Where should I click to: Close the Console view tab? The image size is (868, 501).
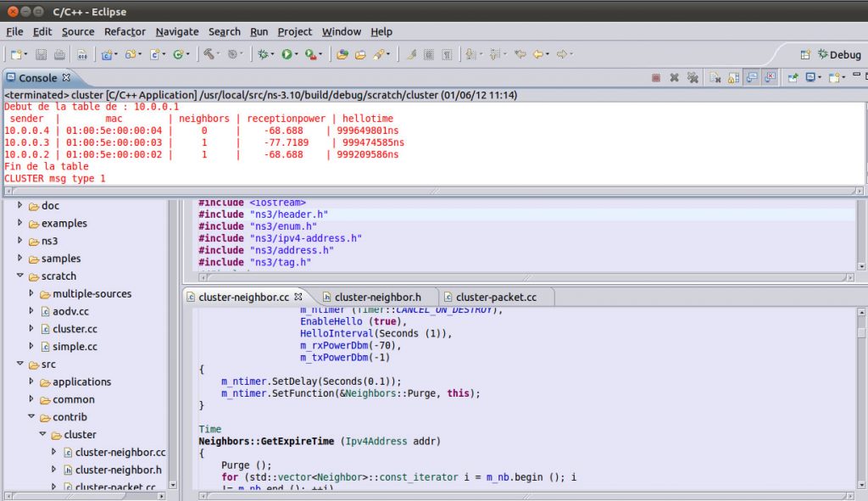(66, 77)
